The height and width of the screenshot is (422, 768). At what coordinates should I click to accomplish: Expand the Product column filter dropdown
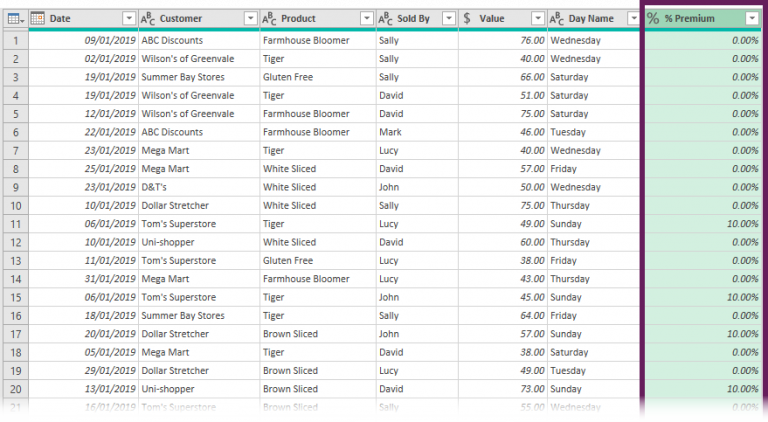coord(366,19)
